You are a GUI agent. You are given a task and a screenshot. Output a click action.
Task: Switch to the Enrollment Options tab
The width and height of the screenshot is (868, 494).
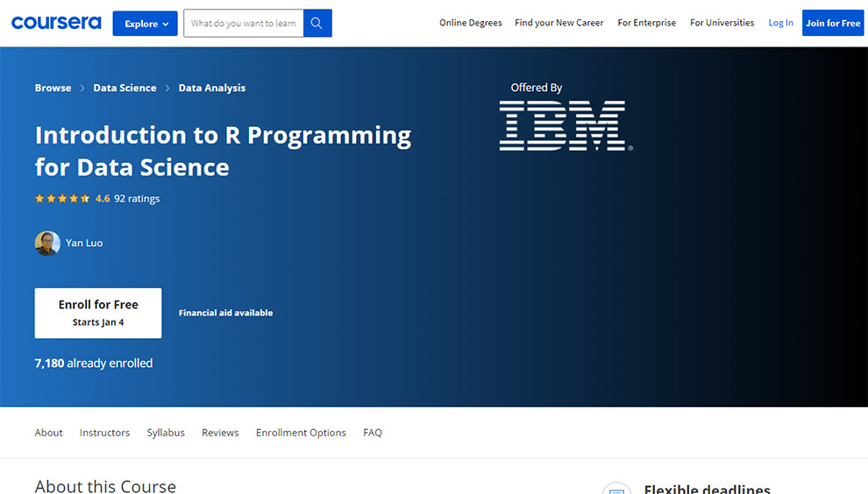tap(301, 433)
